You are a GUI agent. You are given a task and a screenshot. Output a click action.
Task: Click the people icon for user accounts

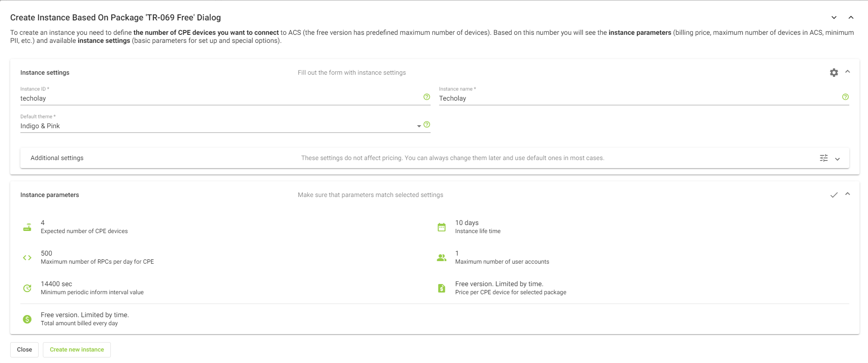[x=442, y=258]
